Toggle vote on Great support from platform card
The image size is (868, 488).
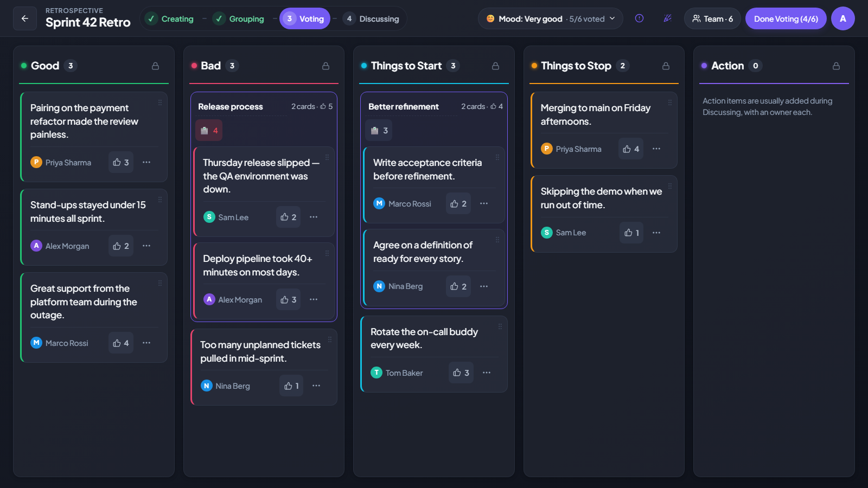click(121, 343)
